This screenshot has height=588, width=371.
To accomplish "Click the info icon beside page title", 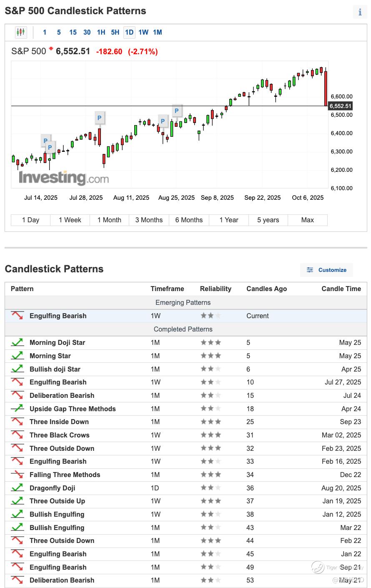I will click(x=360, y=12).
